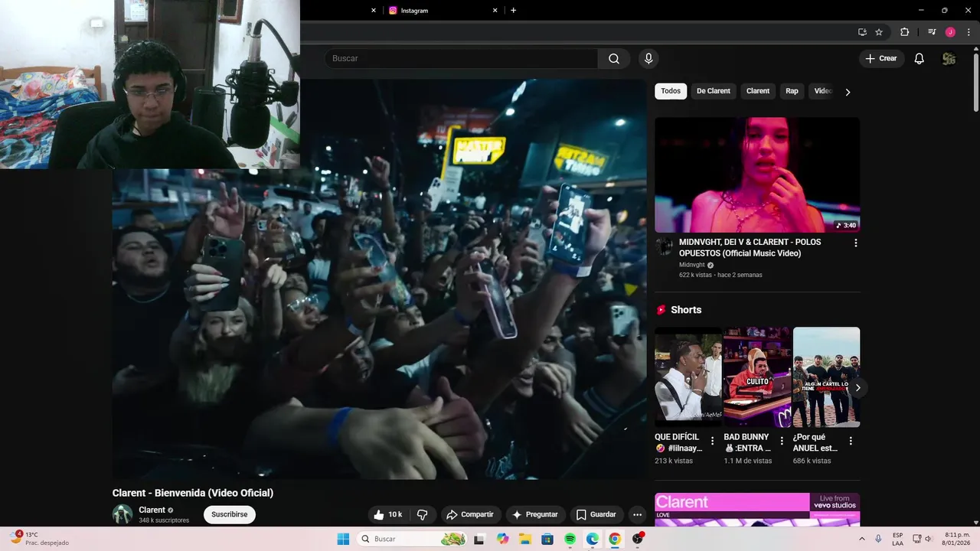Select the Rap filter chip
Image resolution: width=980 pixels, height=551 pixels.
pyautogui.click(x=792, y=91)
